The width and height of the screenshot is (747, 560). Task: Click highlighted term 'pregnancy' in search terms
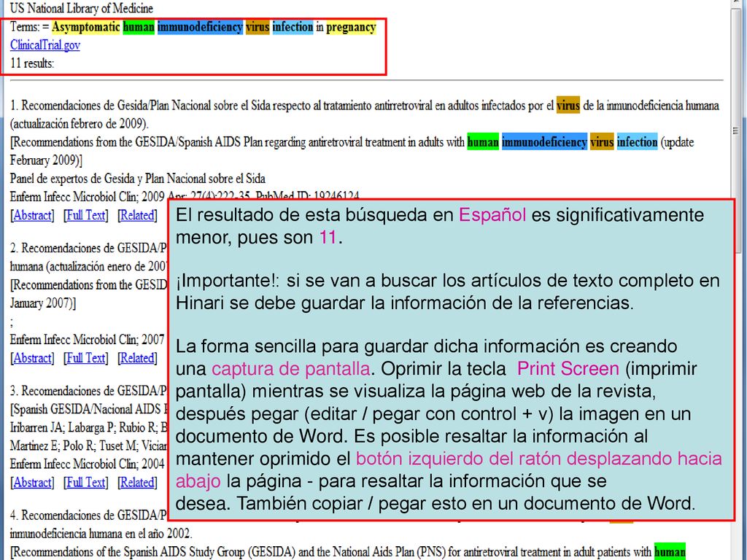click(x=351, y=27)
